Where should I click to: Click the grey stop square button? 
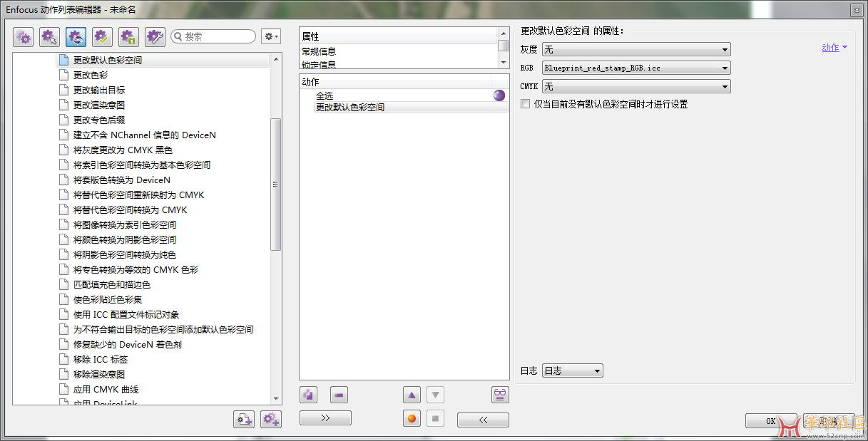point(436,419)
